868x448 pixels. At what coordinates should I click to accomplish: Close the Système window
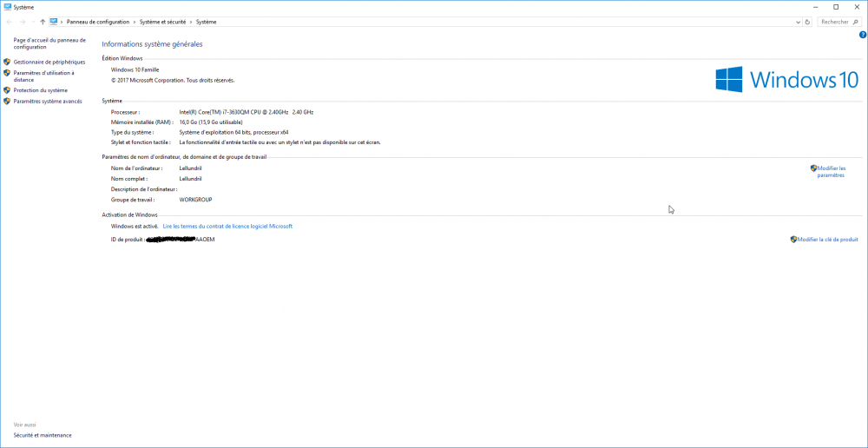tap(855, 7)
